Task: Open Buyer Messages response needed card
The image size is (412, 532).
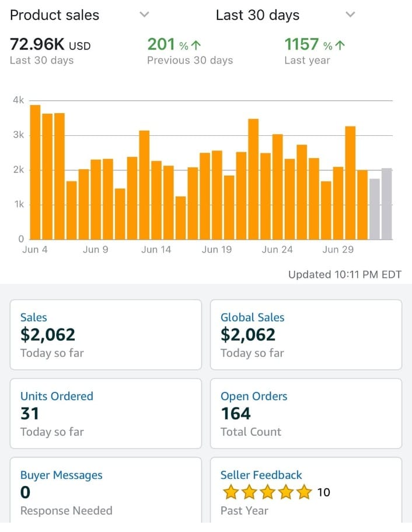Action: (106, 492)
